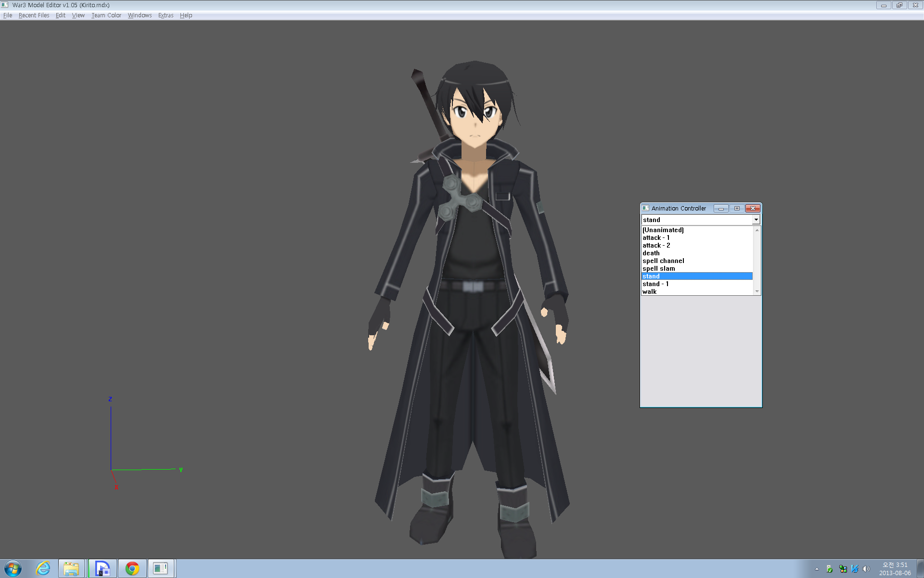Viewport: 924px width, 578px height.
Task: Click the network tray icon
Action: point(843,569)
